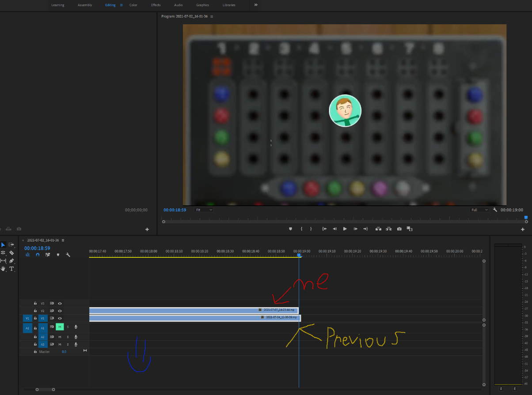This screenshot has width=532, height=395.
Task: Step forward one frame
Action: coord(355,229)
